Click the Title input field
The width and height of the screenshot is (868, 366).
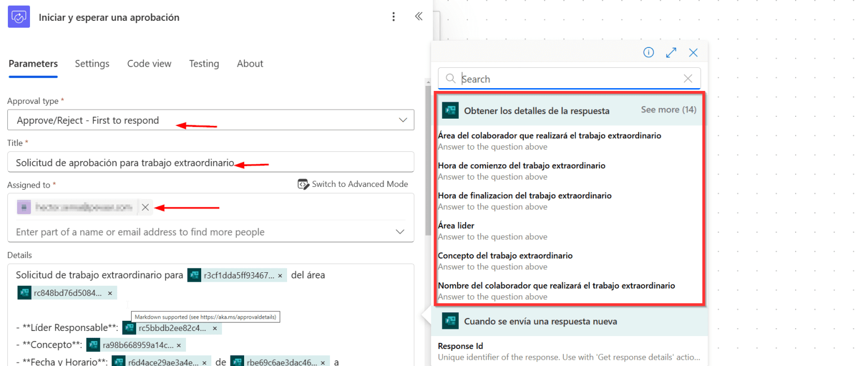210,163
